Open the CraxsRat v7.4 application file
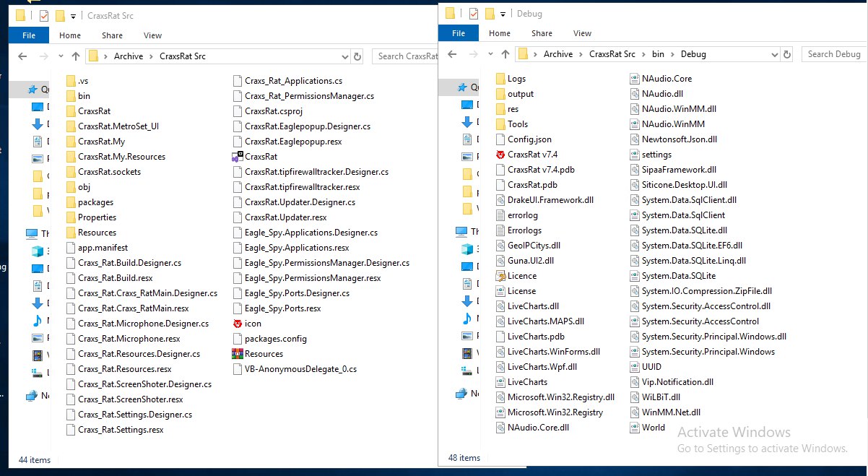 click(x=532, y=155)
